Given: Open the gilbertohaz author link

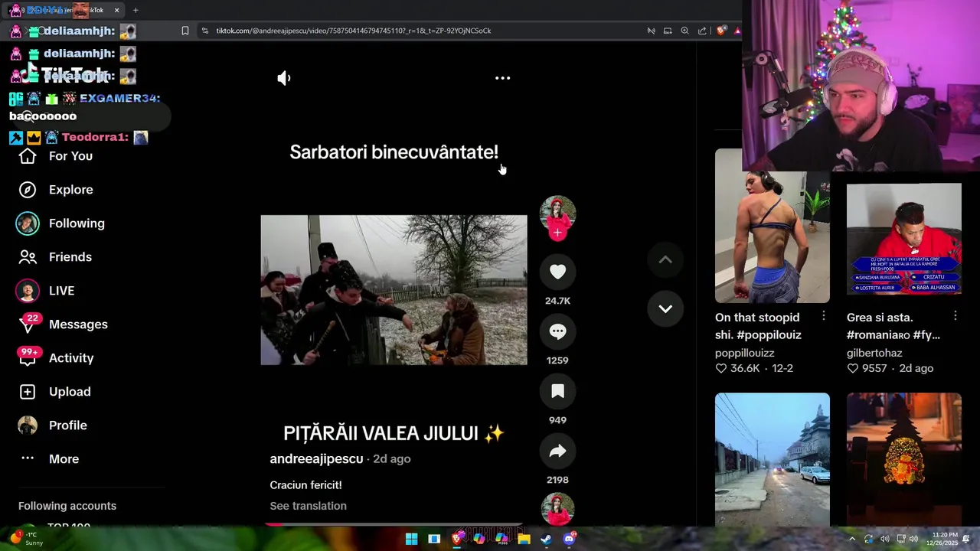Looking at the screenshot, I should 874,353.
